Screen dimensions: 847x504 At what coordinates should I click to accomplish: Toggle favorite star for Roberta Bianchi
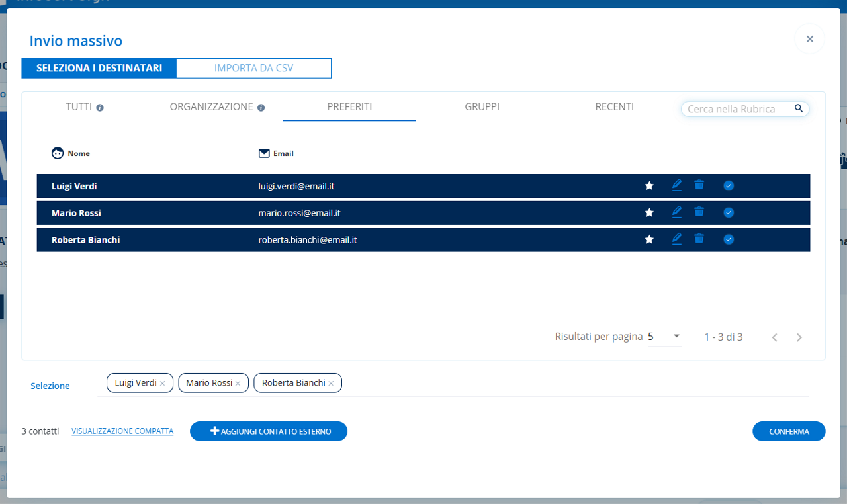649,240
